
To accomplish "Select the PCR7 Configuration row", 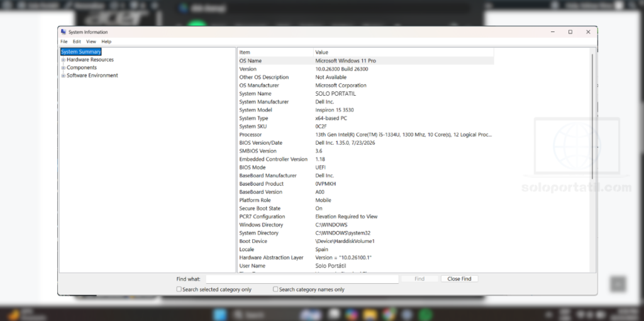I will tap(365, 217).
